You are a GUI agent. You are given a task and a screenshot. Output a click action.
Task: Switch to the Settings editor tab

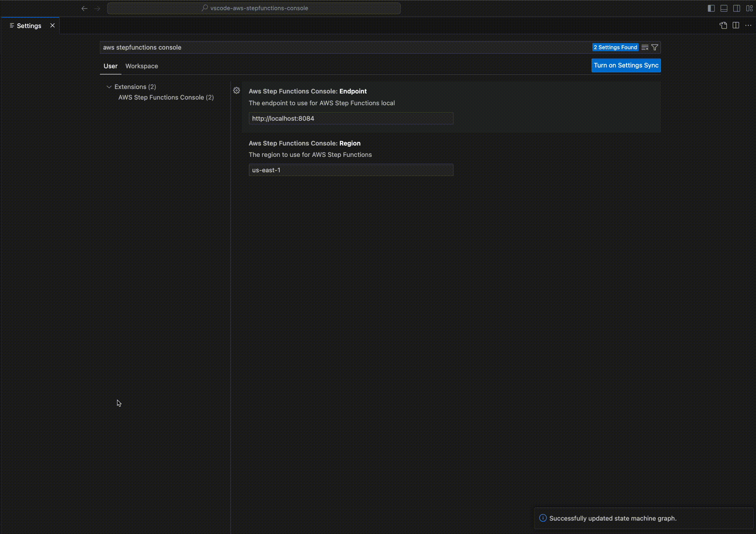[29, 26]
